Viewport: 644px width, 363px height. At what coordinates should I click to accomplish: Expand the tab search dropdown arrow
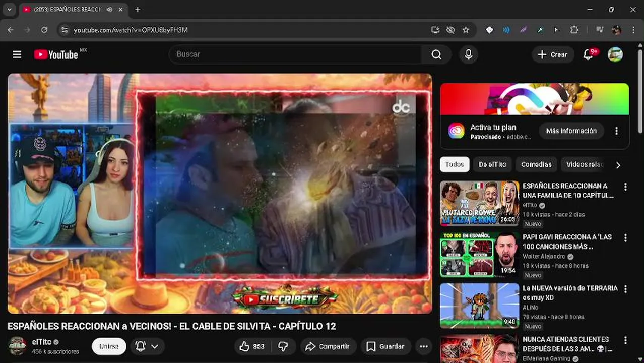click(x=9, y=10)
